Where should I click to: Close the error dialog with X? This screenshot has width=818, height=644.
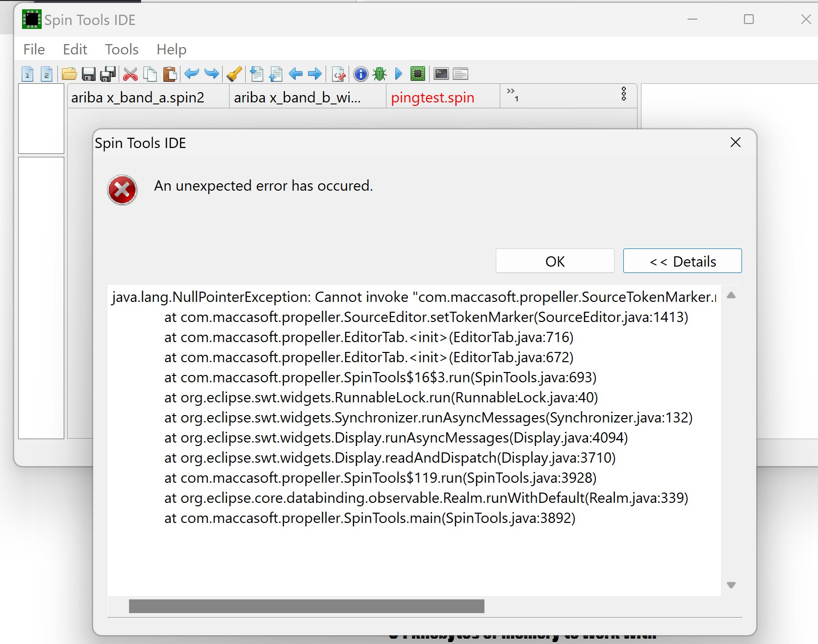click(735, 143)
